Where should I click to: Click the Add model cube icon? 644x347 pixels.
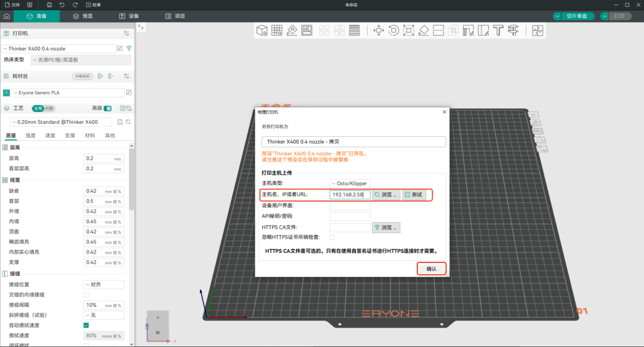(x=262, y=31)
